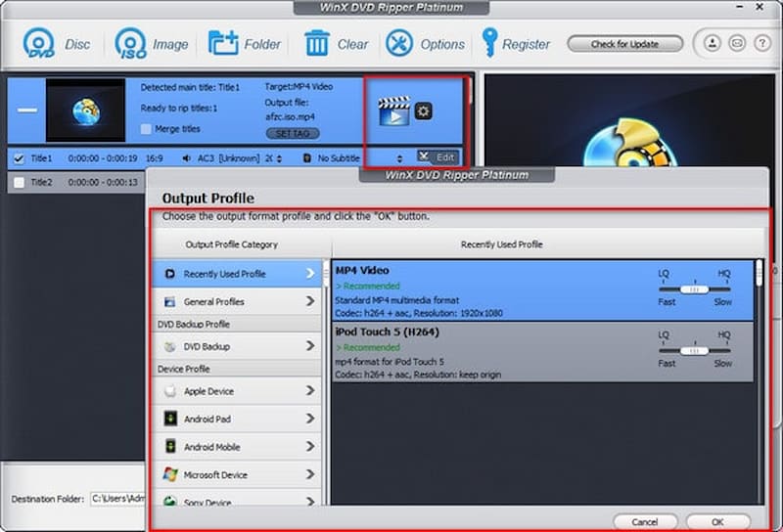Click the Check for Update button
The height and width of the screenshot is (532, 783).
tap(624, 44)
